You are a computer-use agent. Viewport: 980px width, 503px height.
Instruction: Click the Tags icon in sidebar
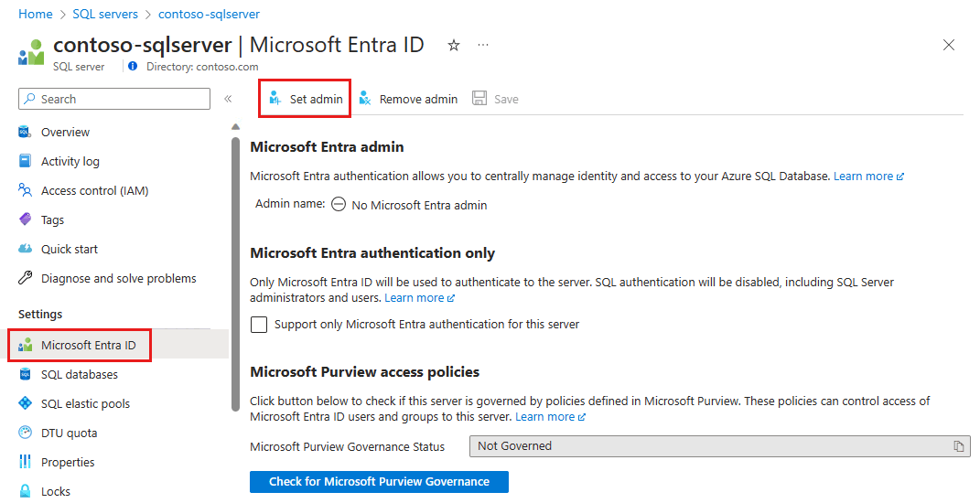[26, 219]
